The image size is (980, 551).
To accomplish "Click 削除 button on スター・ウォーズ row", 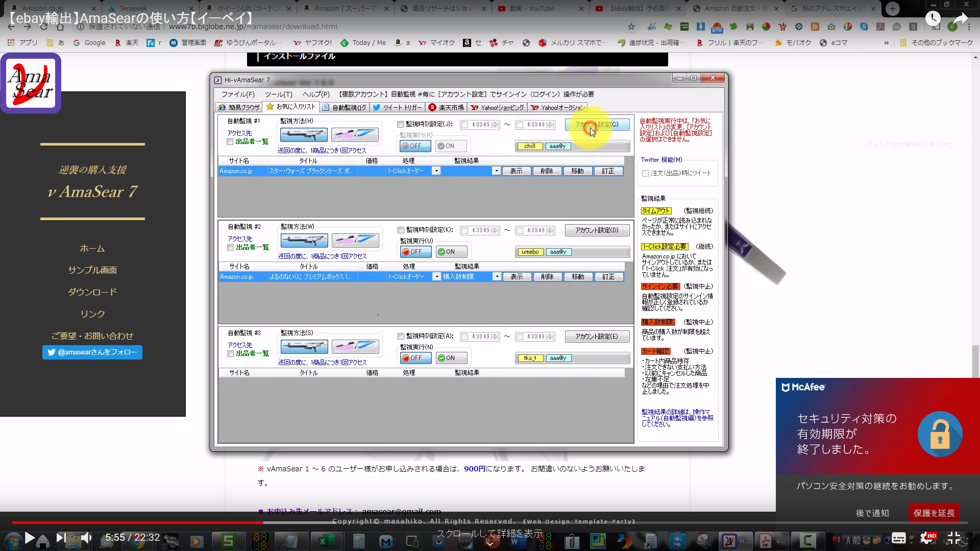I will coord(547,171).
